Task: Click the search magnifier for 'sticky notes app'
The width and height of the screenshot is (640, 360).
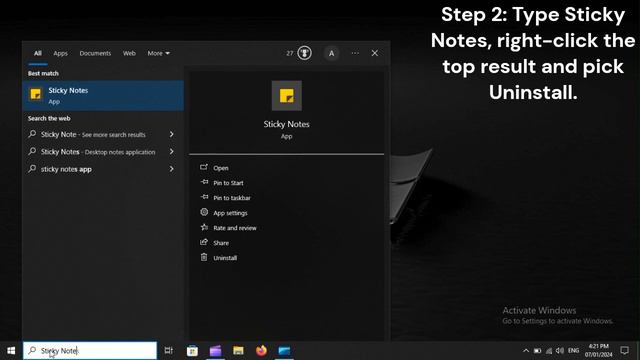Action: click(x=32, y=169)
